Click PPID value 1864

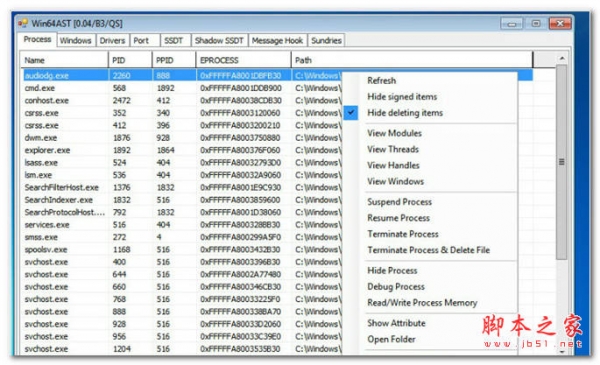(166, 150)
